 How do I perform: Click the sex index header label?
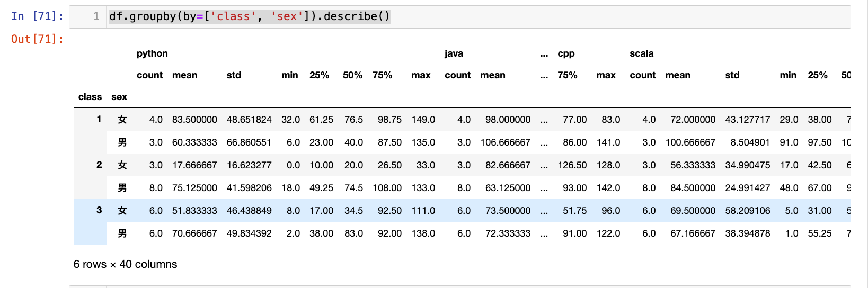coord(119,97)
